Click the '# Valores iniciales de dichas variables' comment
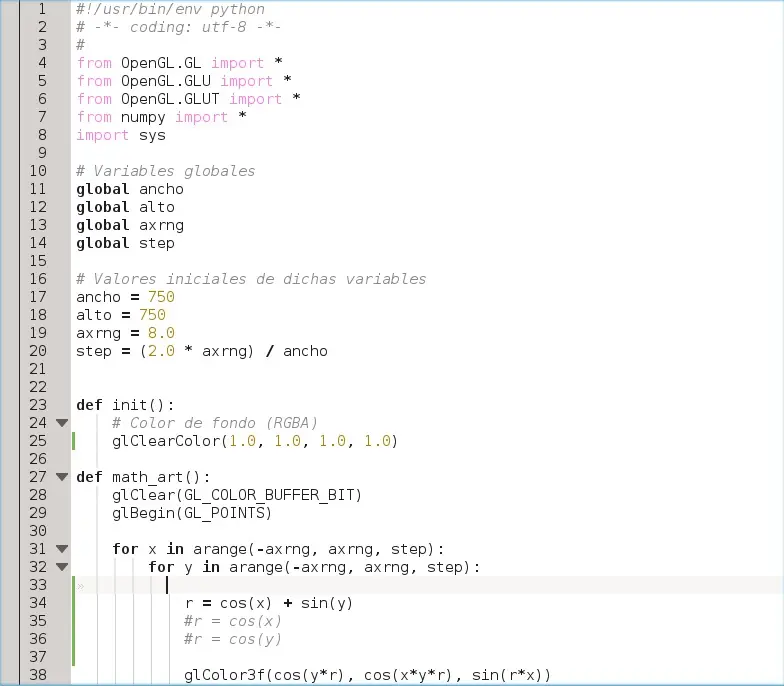 click(x=251, y=279)
